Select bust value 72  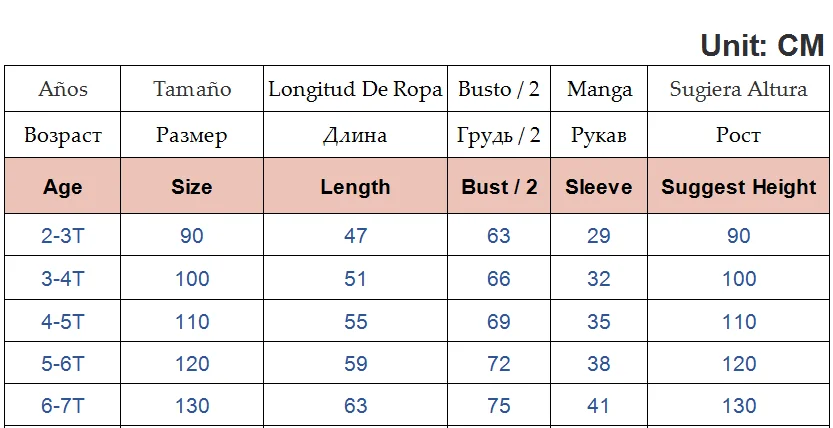tap(499, 364)
